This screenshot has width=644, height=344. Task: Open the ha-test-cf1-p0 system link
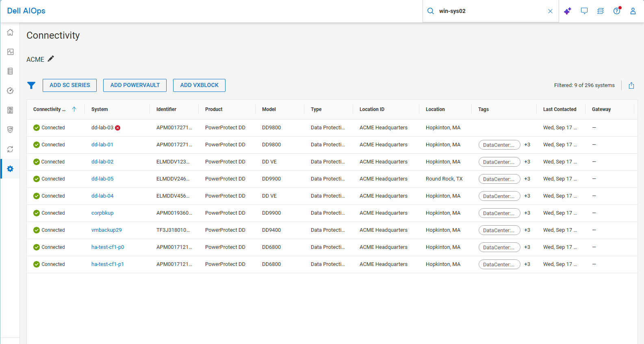click(108, 247)
